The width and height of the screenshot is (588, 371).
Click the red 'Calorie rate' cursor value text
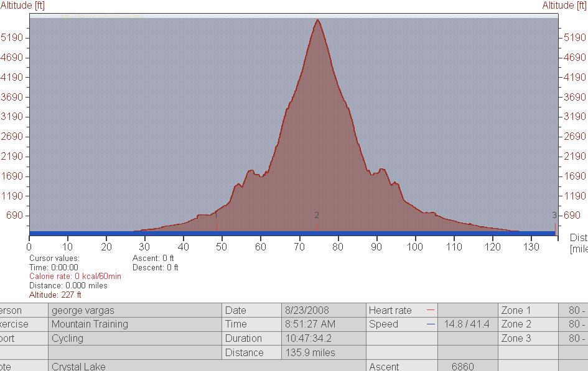[75, 277]
